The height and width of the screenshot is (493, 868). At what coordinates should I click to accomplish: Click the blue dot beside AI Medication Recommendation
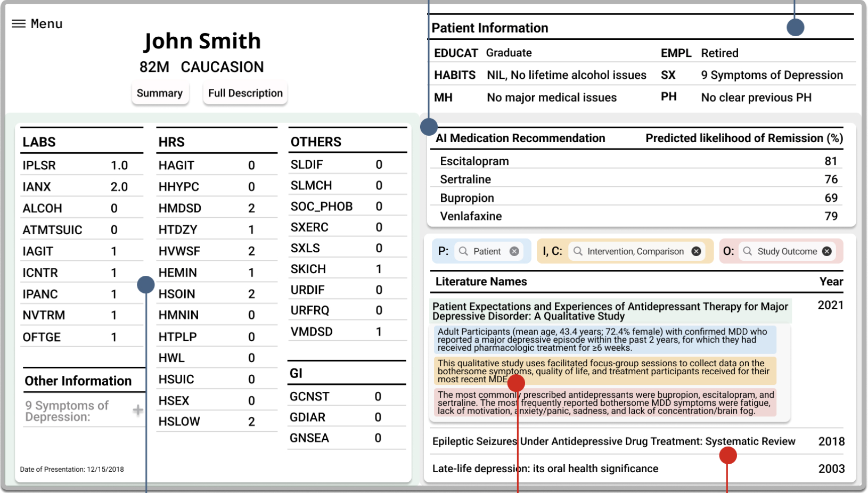coord(429,127)
